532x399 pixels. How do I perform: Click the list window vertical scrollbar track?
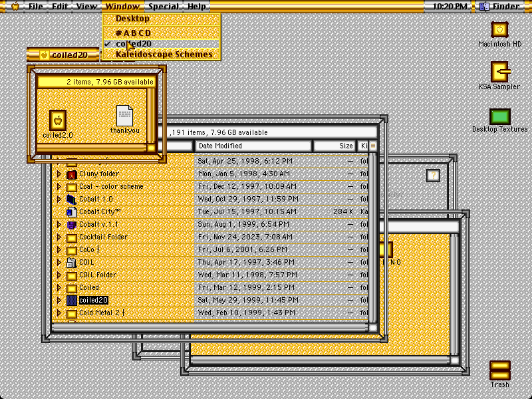373,237
